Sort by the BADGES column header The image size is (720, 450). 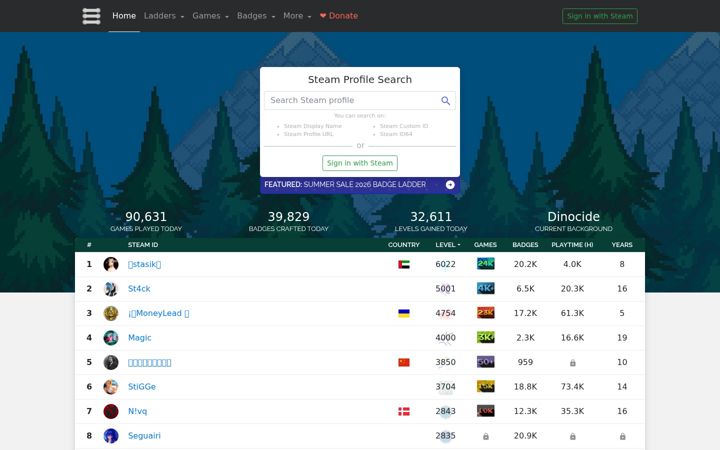(x=525, y=245)
